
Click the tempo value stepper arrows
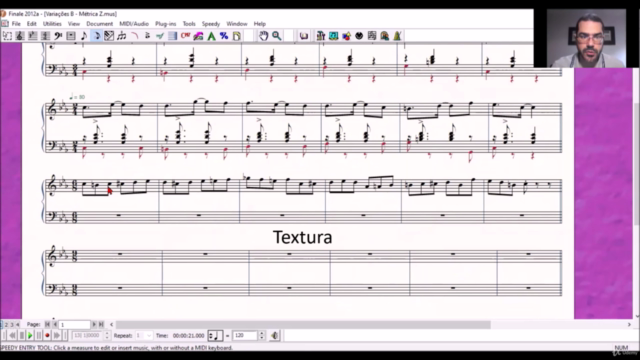262,336
